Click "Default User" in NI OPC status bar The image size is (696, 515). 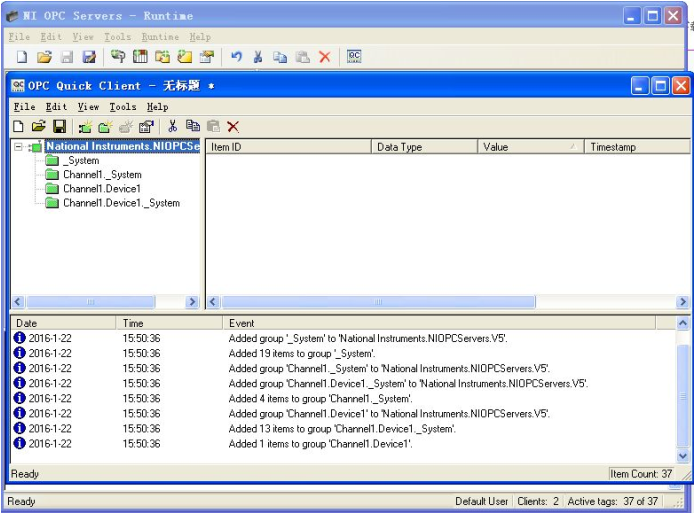coord(482,501)
